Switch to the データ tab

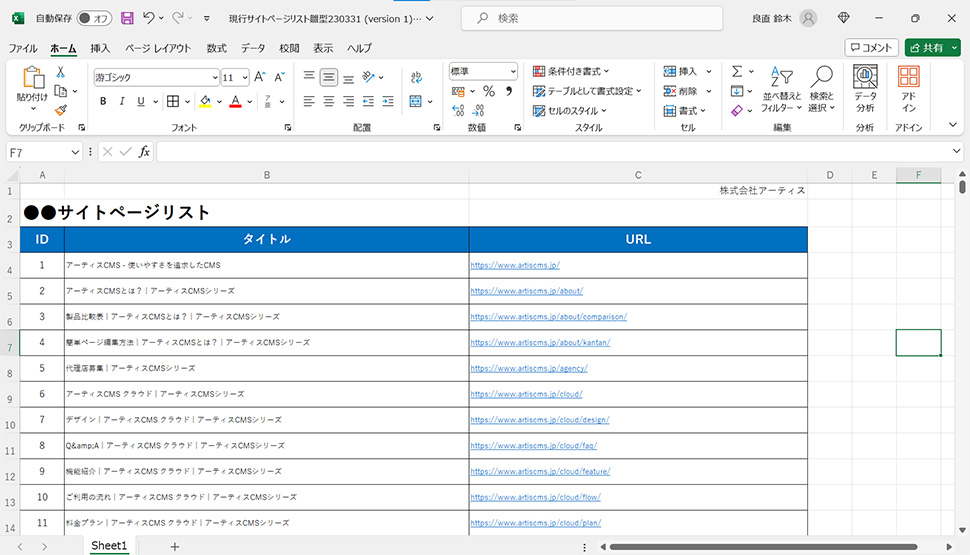coord(253,48)
